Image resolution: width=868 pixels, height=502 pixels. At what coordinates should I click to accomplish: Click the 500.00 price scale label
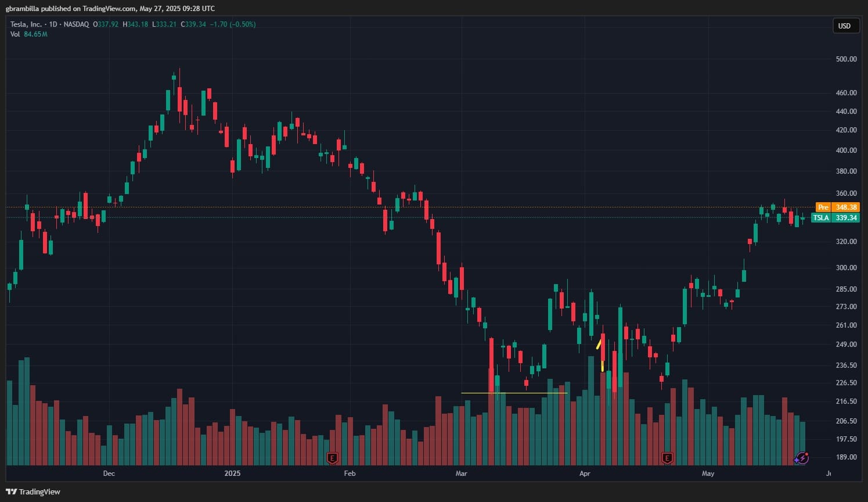(846, 59)
